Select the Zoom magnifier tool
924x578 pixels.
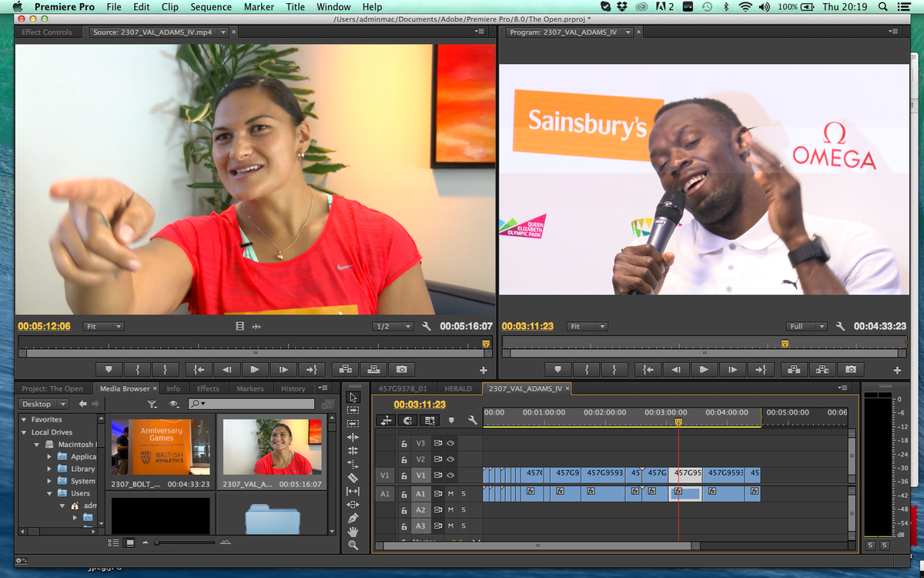353,545
